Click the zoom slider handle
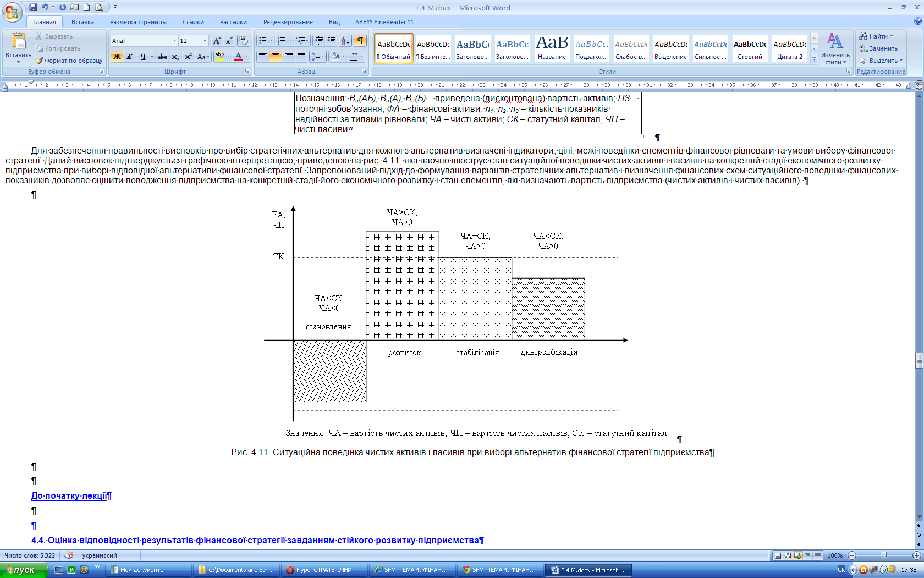 [884, 555]
